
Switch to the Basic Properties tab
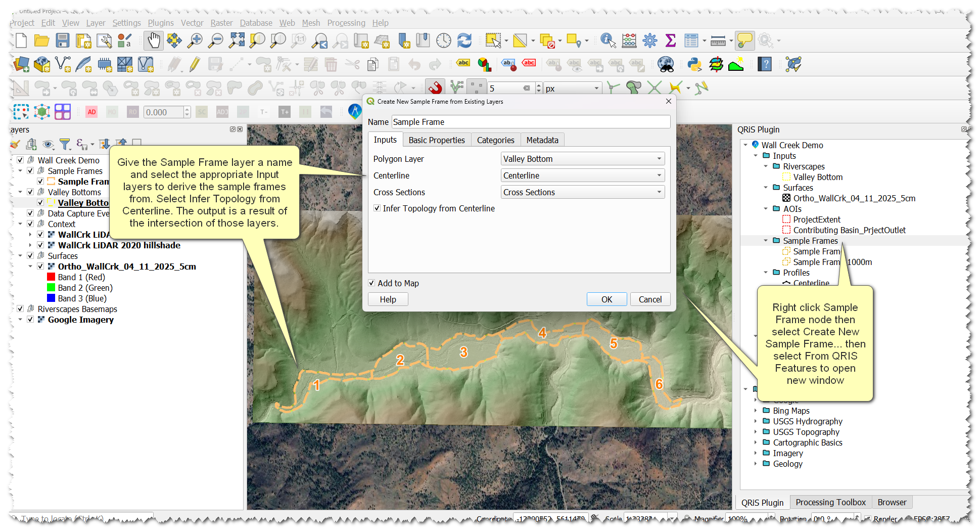[x=437, y=140]
